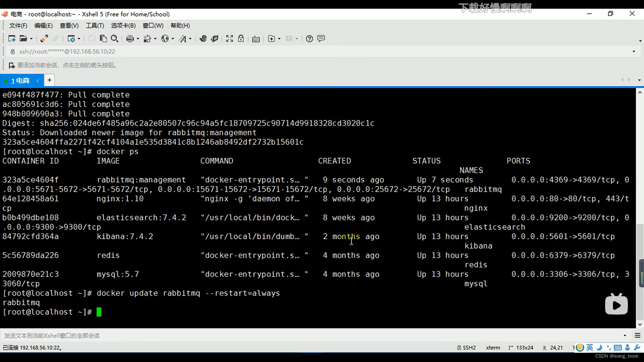Click the keyboard key-mapping icon
The width and height of the screenshot is (644, 362).
[256, 39]
